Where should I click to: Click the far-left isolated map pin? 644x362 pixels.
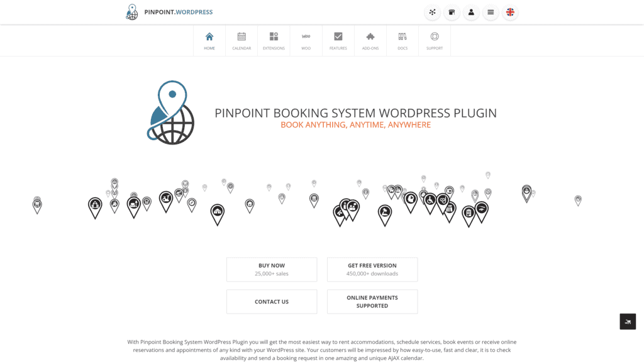[37, 206]
